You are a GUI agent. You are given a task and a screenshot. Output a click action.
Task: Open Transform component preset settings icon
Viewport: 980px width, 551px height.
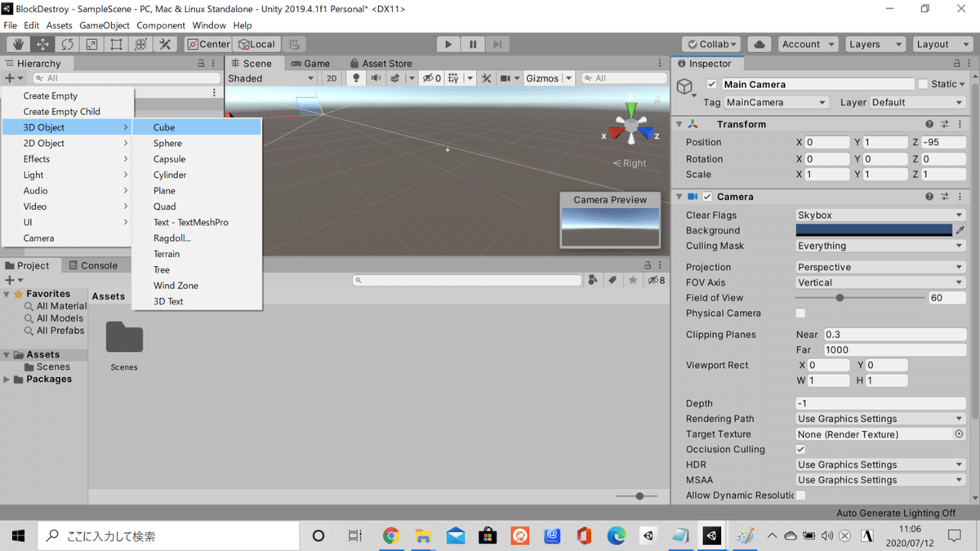(945, 124)
